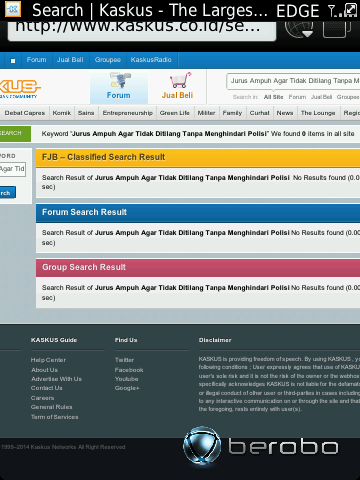Tap the globe icon beside address bar
Viewport: 360px width, 480px height.
(299, 29)
